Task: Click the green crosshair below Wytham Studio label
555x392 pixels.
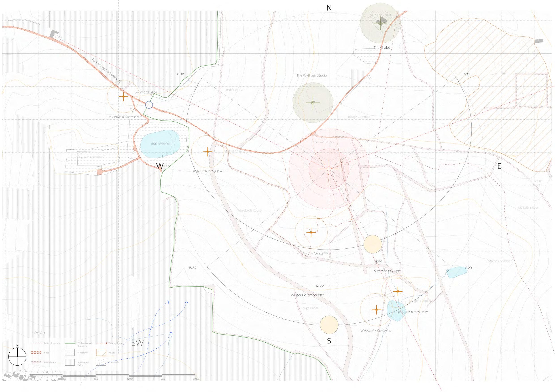Action: point(313,102)
